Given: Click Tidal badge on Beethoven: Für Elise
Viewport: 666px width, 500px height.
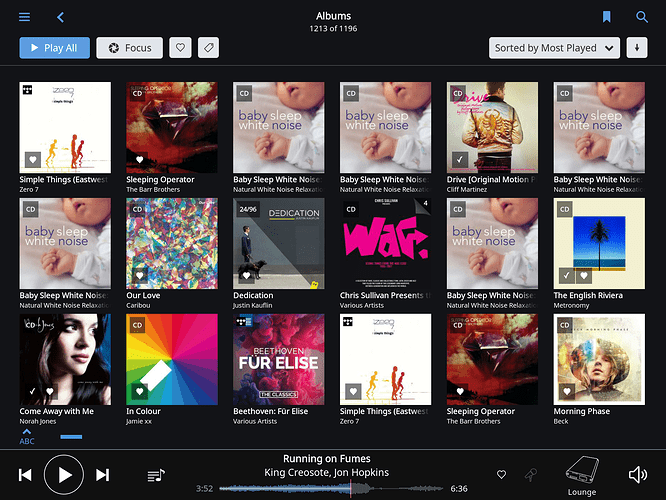Looking at the screenshot, I should pos(244,322).
